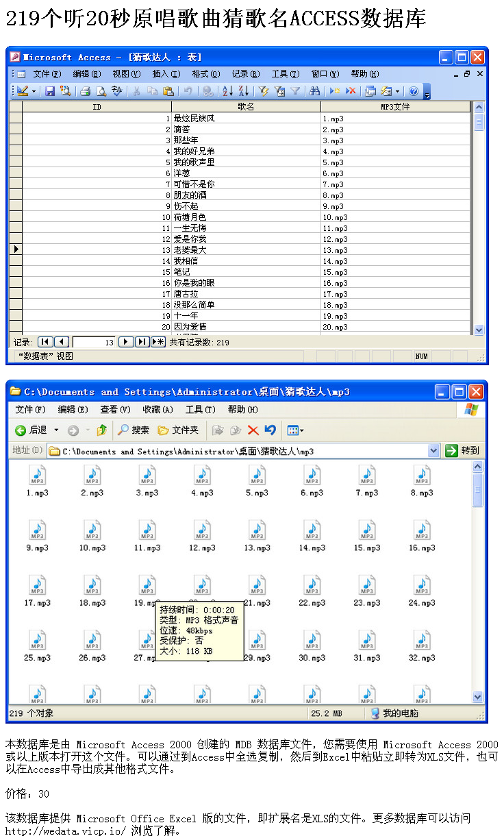Screen dimensions: 504x836
Task: Click the MP3文件 column header
Action: 396,107
